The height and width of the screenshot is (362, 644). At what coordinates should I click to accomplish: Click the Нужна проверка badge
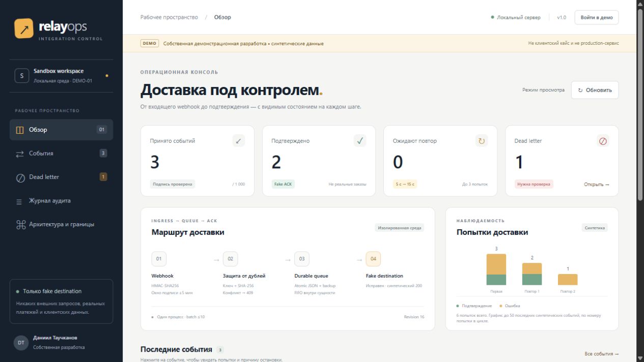(x=534, y=184)
